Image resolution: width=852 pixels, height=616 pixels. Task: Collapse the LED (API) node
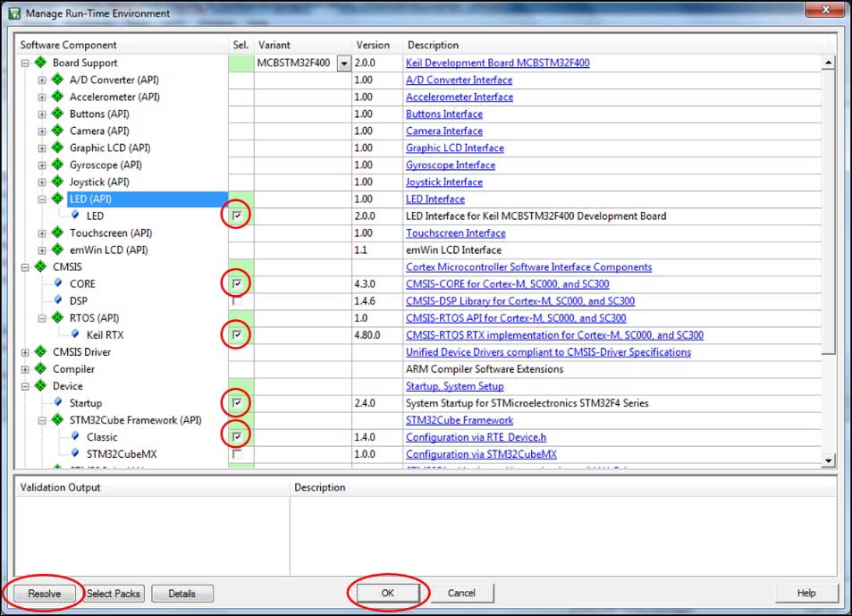[42, 199]
